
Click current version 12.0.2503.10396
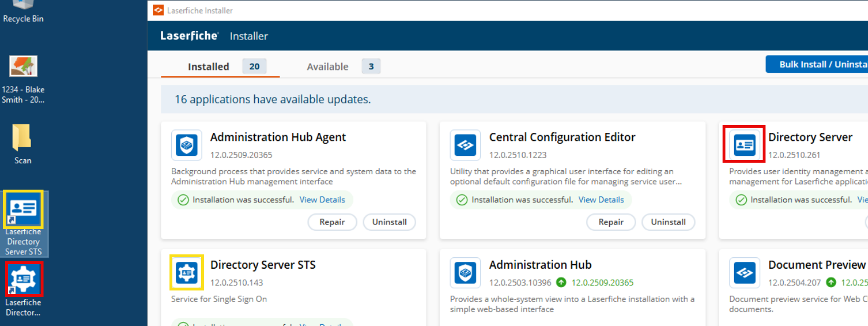[x=520, y=282]
